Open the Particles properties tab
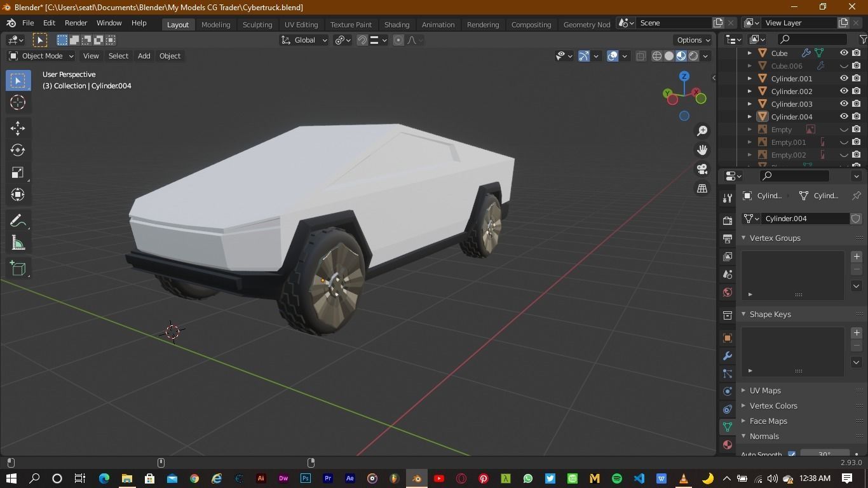Screen dimensions: 868x488 [728, 374]
